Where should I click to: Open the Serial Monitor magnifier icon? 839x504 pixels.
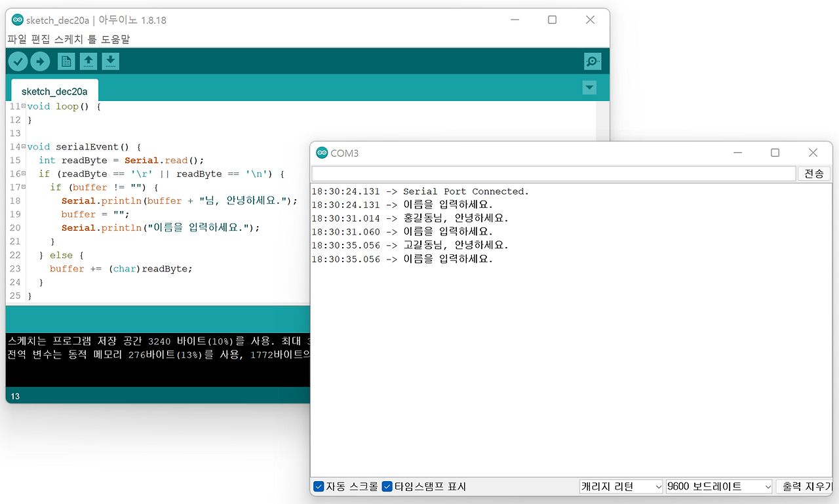[592, 61]
